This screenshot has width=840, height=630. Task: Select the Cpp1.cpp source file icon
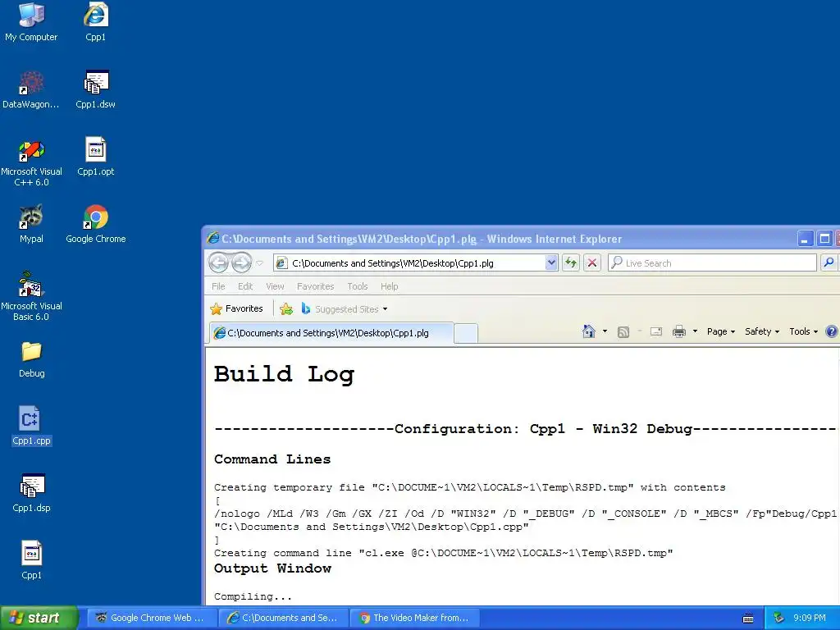[31, 426]
